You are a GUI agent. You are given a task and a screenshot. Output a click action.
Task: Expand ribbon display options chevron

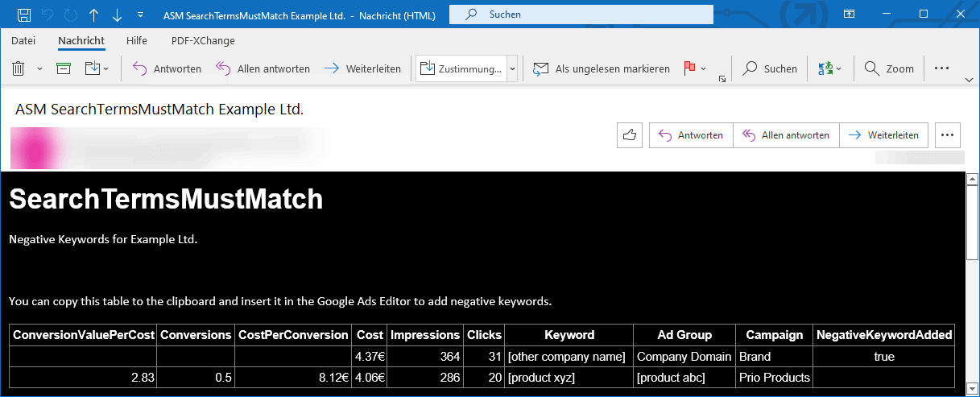(969, 80)
